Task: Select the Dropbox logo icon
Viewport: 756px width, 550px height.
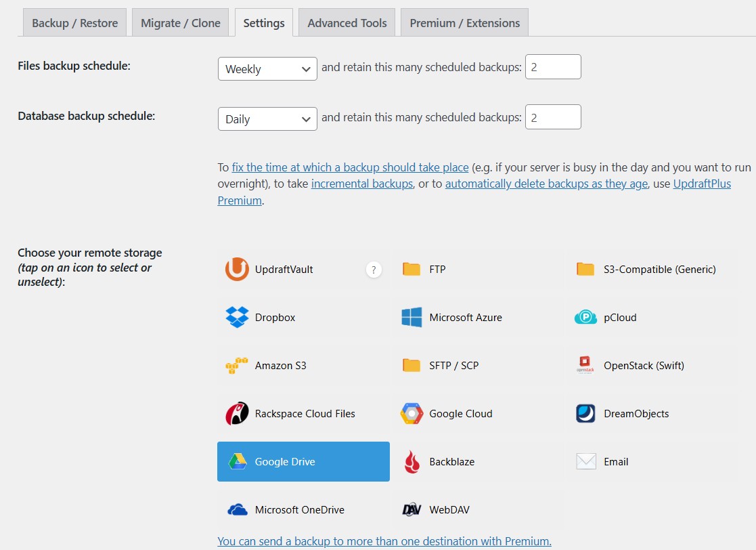Action: (x=237, y=317)
